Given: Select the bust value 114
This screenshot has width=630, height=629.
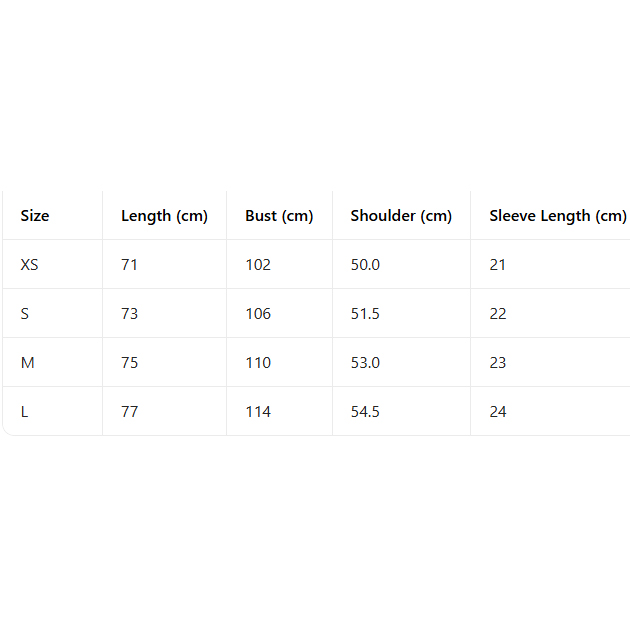Looking at the screenshot, I should click(x=258, y=412).
